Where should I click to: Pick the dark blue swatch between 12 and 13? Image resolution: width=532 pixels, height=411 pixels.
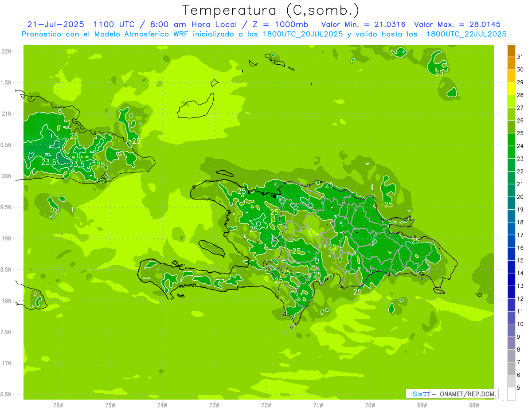(511, 292)
